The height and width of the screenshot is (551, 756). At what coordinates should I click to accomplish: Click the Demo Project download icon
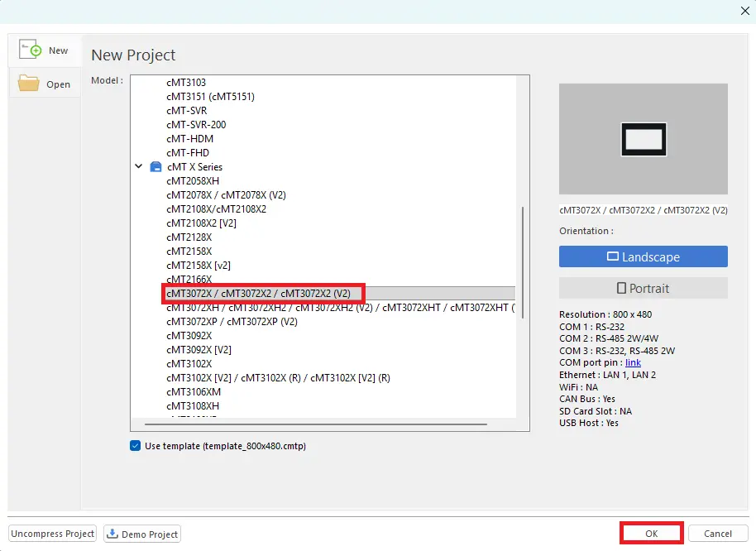coord(112,534)
